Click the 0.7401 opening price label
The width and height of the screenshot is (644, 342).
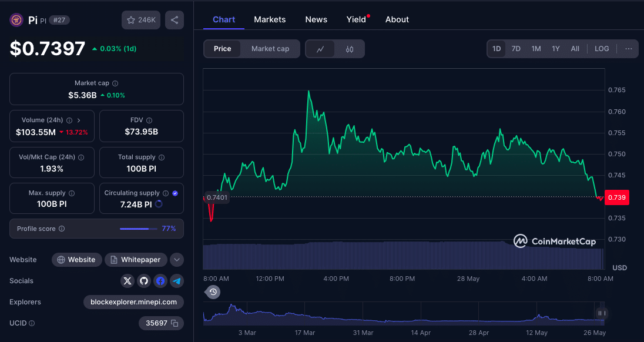[217, 197]
